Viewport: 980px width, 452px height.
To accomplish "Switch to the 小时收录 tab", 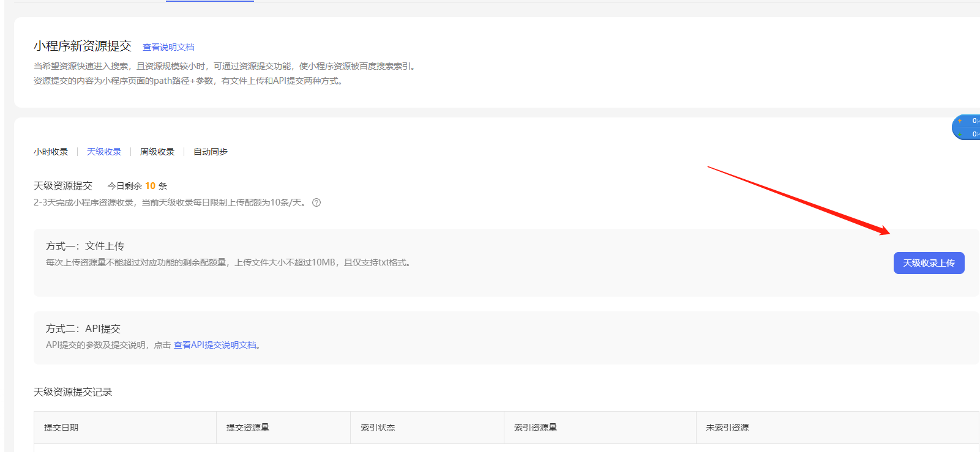I will click(51, 152).
